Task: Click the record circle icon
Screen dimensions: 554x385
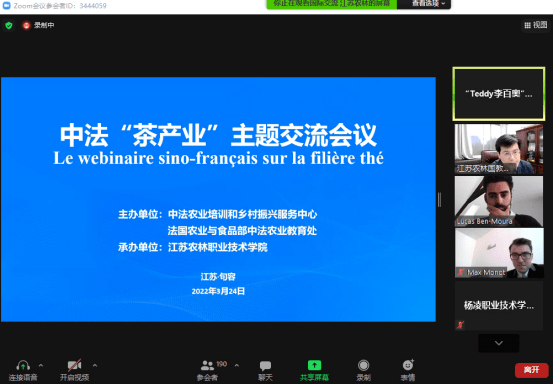Action: click(363, 365)
